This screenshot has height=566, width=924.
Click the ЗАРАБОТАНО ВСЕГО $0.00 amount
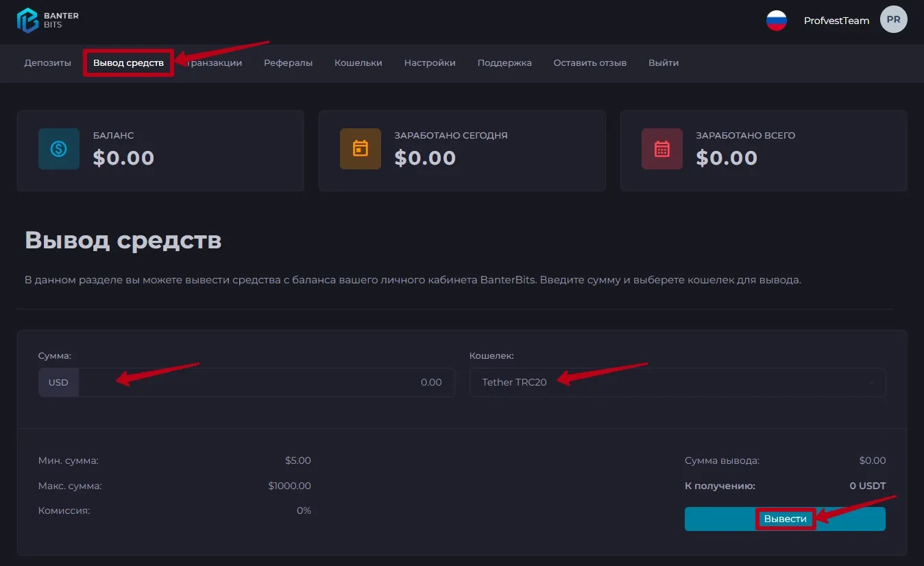[x=727, y=158]
